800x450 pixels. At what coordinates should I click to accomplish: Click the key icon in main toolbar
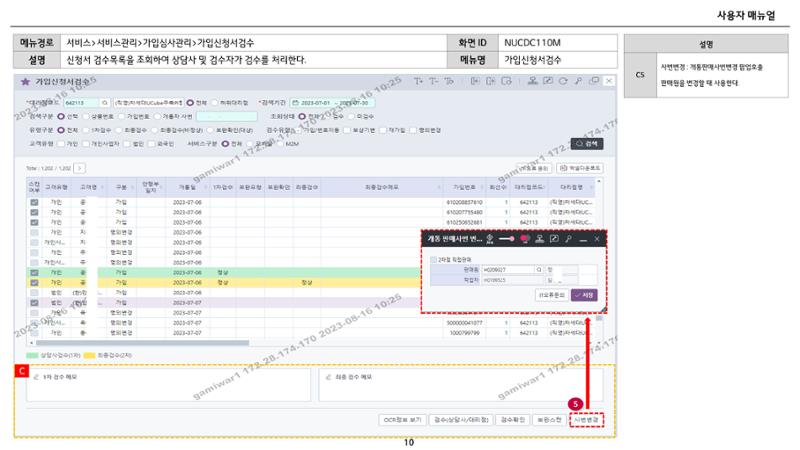(579, 81)
